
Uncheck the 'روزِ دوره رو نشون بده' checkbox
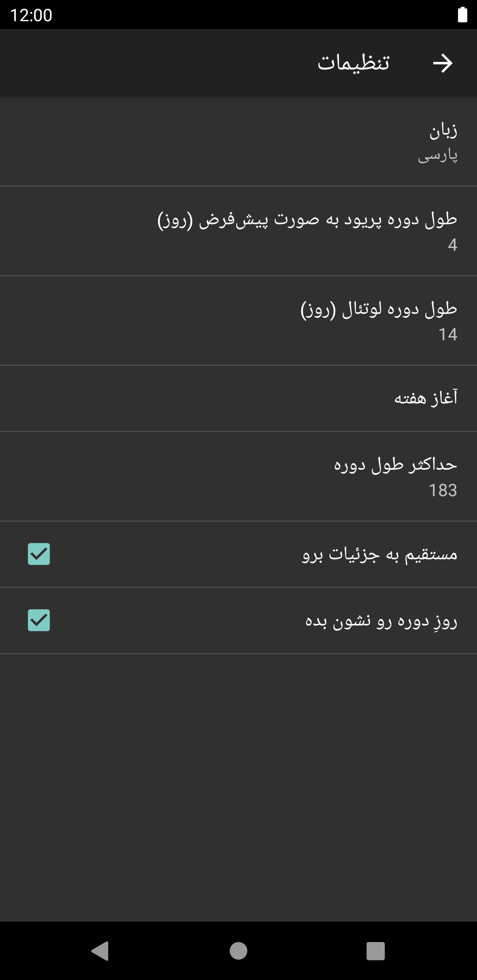point(39,620)
